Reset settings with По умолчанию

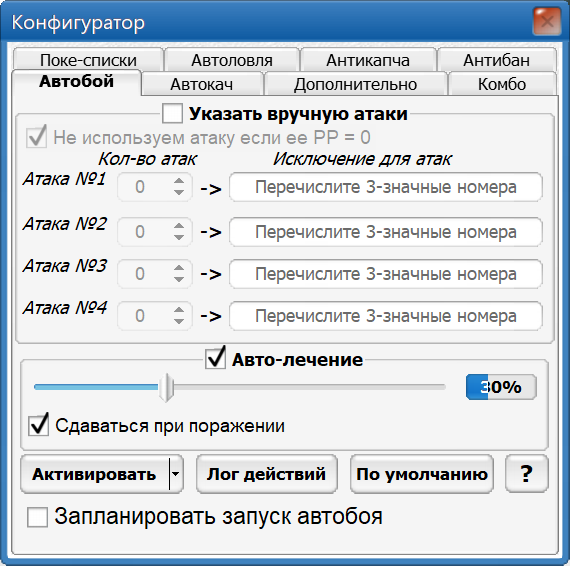(x=422, y=474)
